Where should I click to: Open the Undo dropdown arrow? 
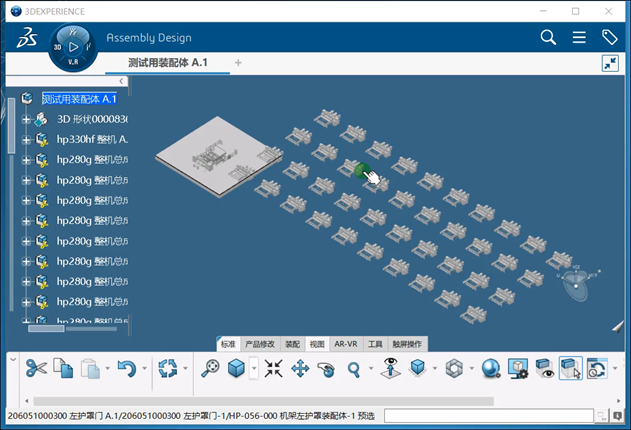[144, 368]
